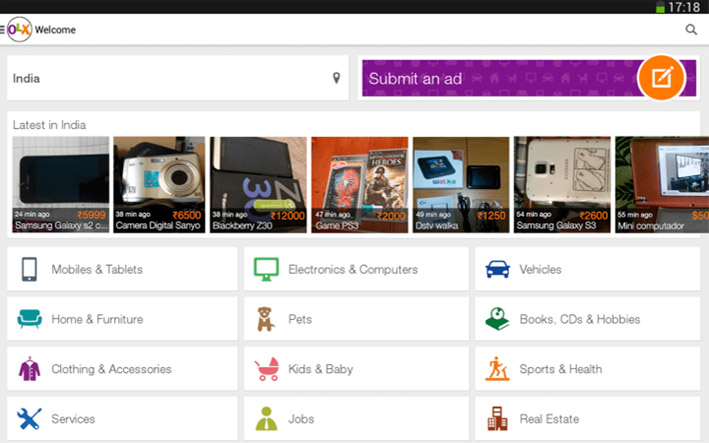
Task: Click the '54 min ago' timestamp
Action: (x=534, y=214)
